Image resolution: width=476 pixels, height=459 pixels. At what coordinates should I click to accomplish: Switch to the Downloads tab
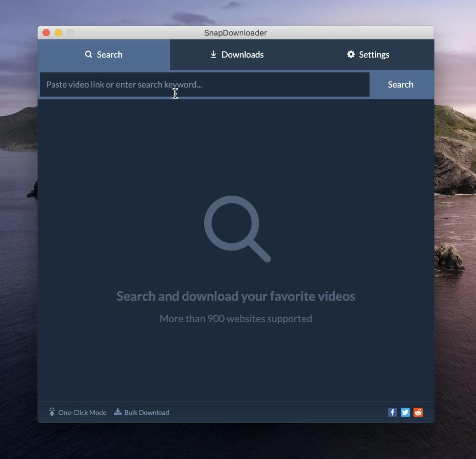point(237,55)
